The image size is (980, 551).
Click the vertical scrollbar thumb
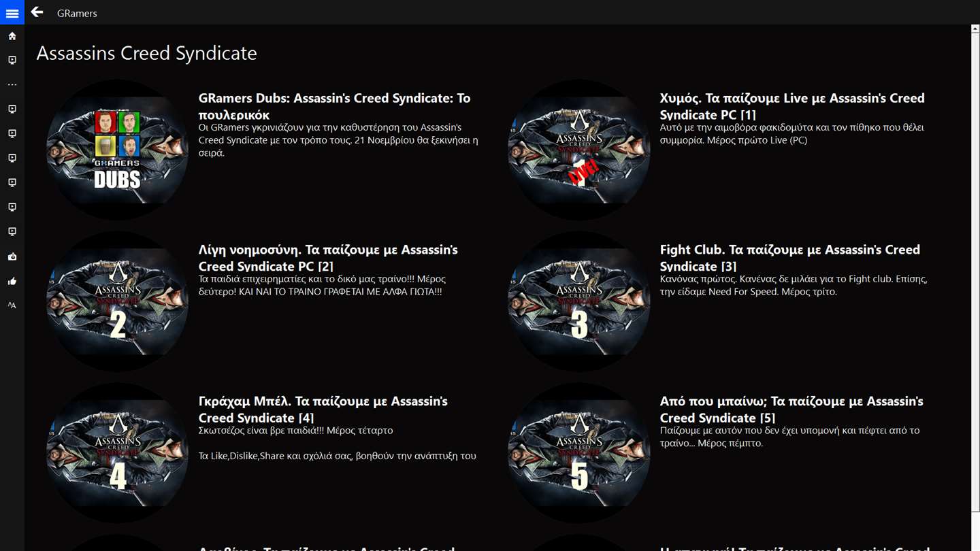975,272
